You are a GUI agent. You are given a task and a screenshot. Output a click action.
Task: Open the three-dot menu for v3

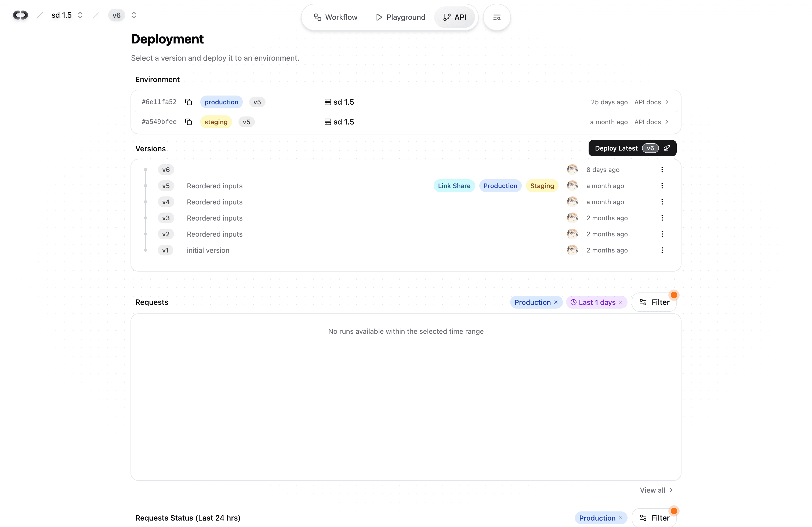coord(662,218)
